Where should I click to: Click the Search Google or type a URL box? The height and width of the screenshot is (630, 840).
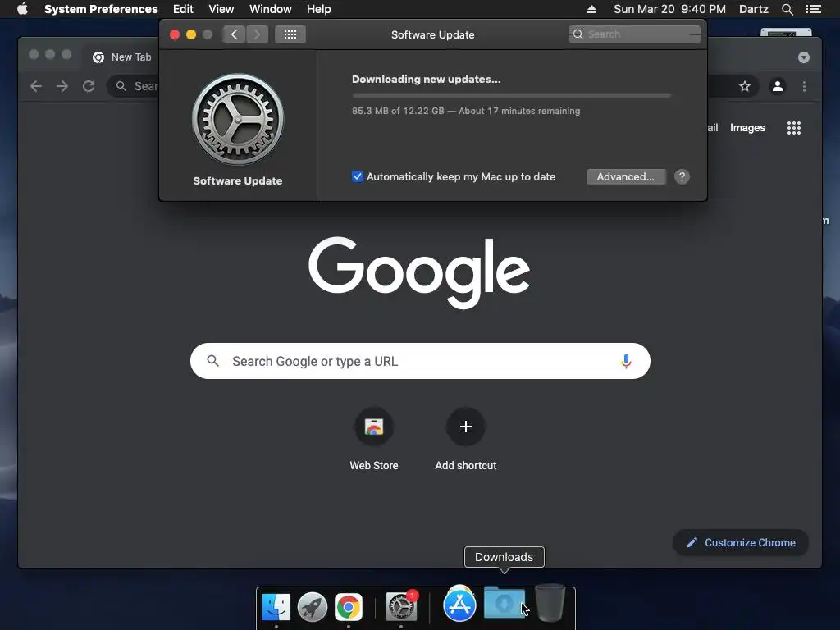[420, 361]
